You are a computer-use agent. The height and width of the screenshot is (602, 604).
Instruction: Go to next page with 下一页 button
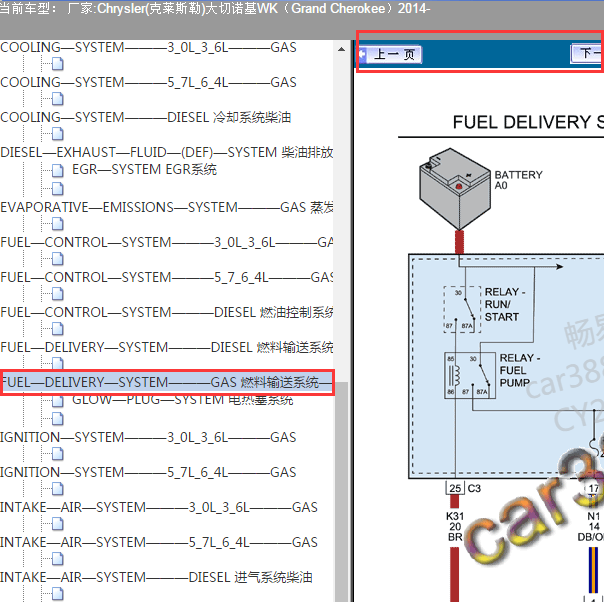click(x=587, y=54)
